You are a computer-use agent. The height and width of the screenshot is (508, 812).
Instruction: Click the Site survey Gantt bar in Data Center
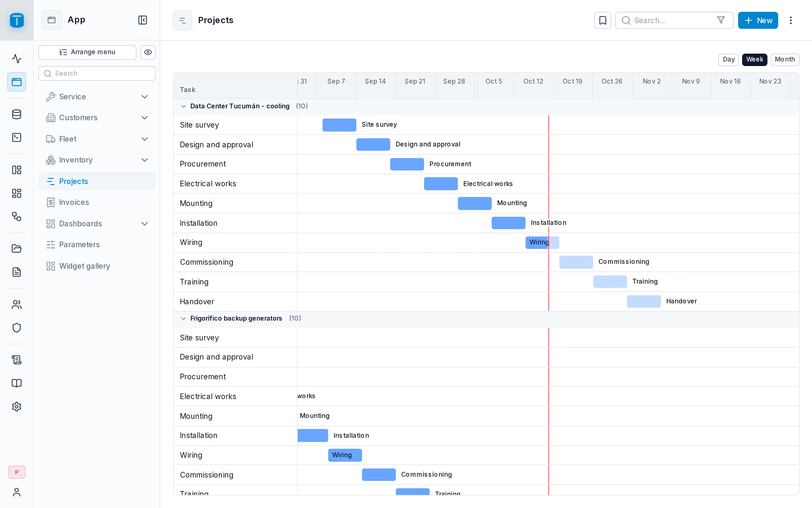click(x=339, y=125)
